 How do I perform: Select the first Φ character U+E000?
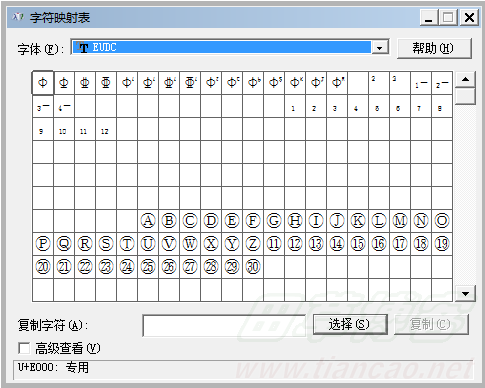43,82
